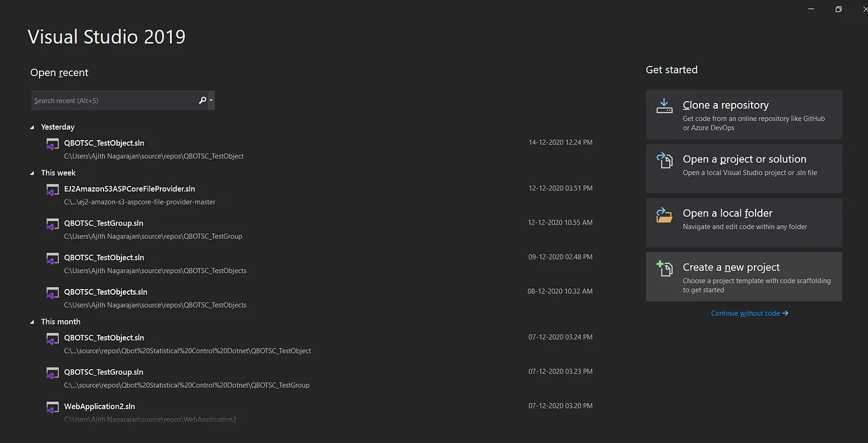Click the Clone a repository icon
Image resolution: width=868 pixels, height=443 pixels.
(x=664, y=104)
